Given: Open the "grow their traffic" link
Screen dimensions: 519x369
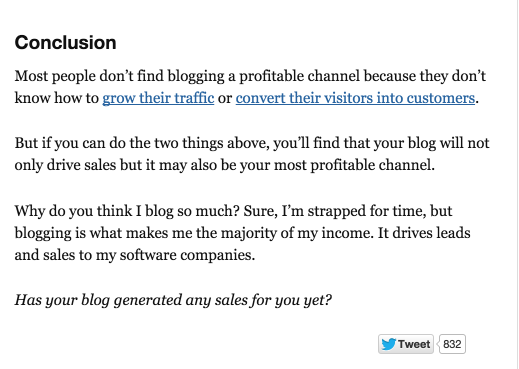Looking at the screenshot, I should click(158, 98).
